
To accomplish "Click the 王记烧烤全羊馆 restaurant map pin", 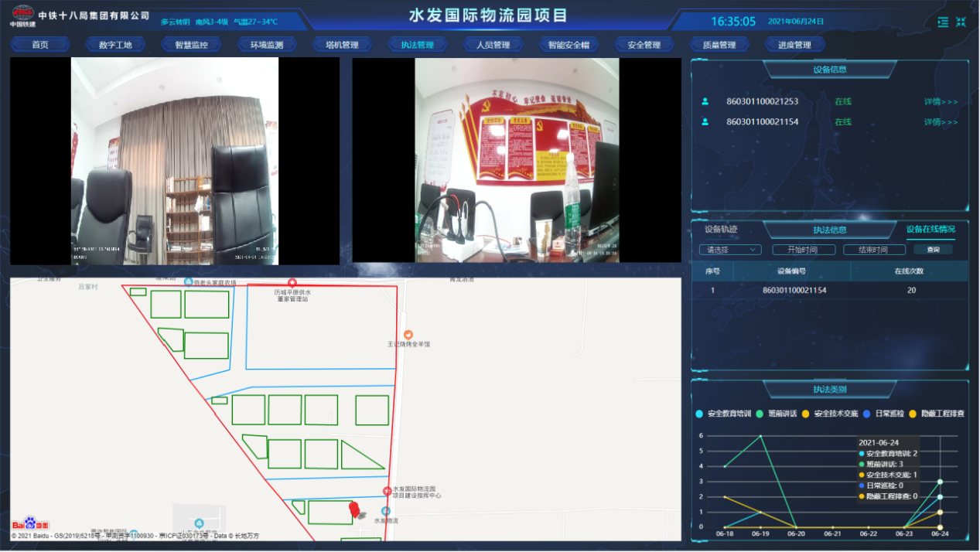I will (408, 334).
